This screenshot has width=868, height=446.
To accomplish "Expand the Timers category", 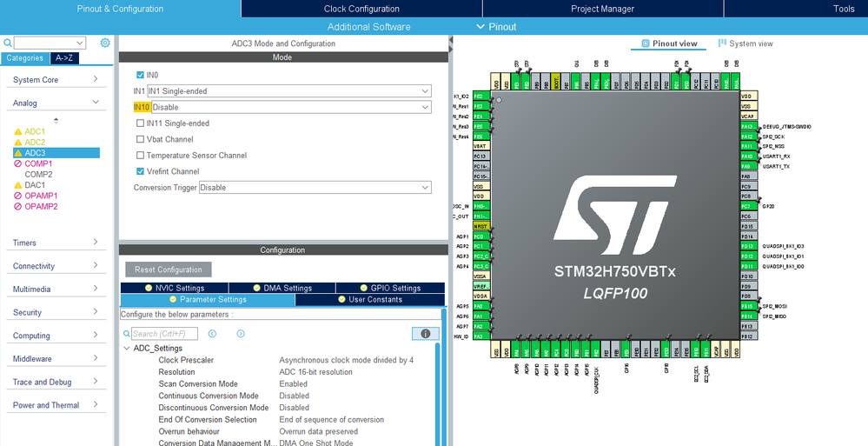I will 56,243.
